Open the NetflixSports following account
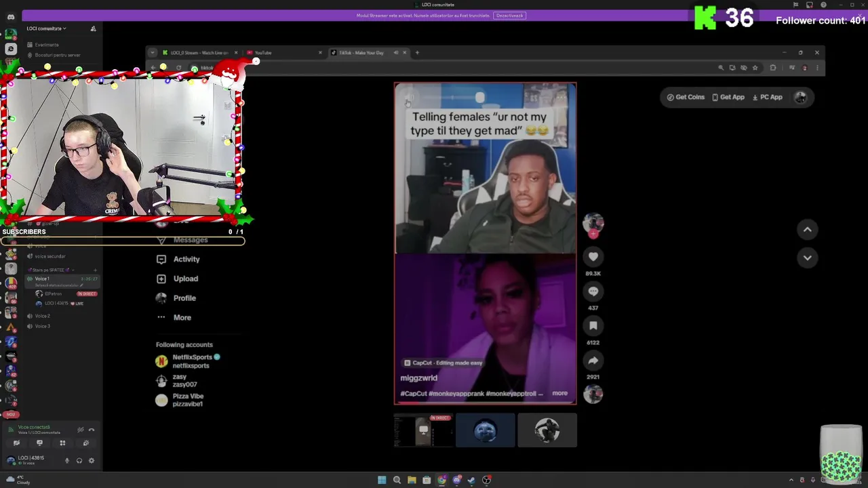The width and height of the screenshot is (868, 488). coord(188,361)
